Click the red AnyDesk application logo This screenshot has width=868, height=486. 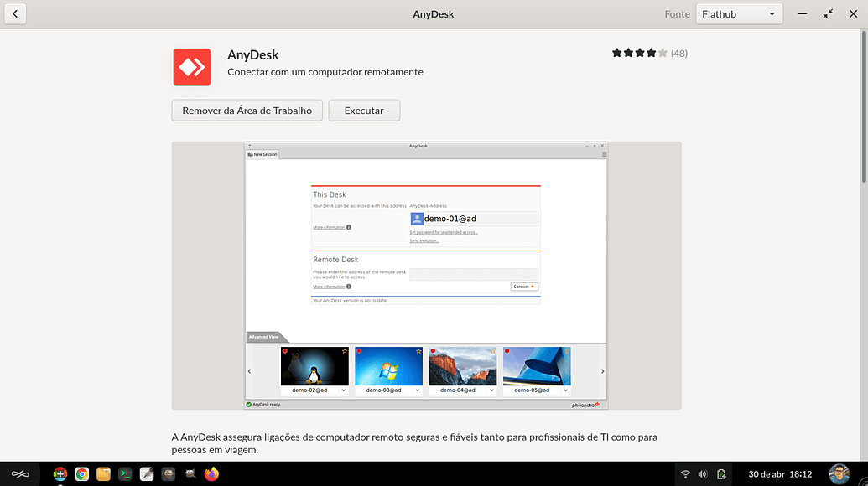pyautogui.click(x=191, y=67)
